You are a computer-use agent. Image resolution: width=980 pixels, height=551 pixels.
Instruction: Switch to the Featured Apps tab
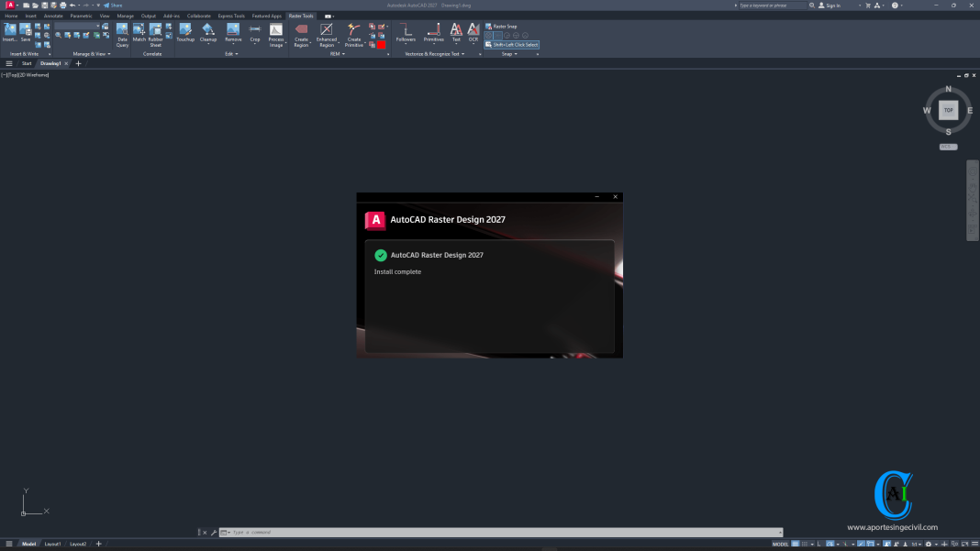pyautogui.click(x=267, y=16)
